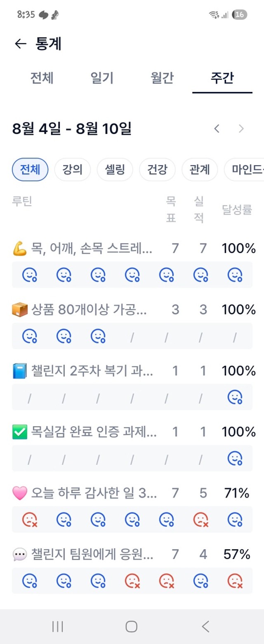Image resolution: width=264 pixels, height=644 pixels.
Task: Tap the single blue smiley in 목실감 완료 row
Action: (235, 458)
